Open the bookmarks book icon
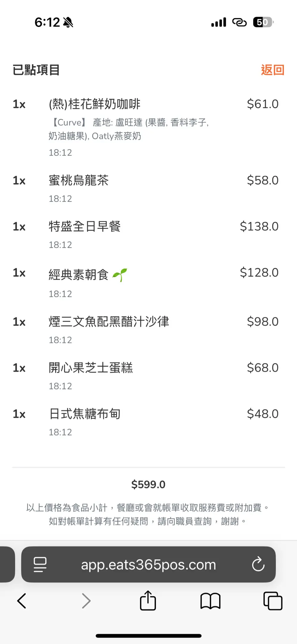The height and width of the screenshot is (644, 297). coord(210,600)
